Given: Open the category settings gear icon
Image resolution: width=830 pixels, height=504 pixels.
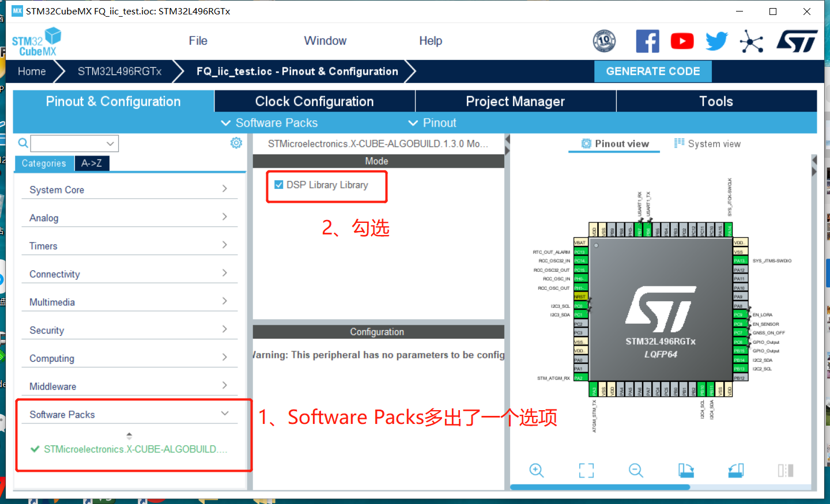Looking at the screenshot, I should 236,143.
